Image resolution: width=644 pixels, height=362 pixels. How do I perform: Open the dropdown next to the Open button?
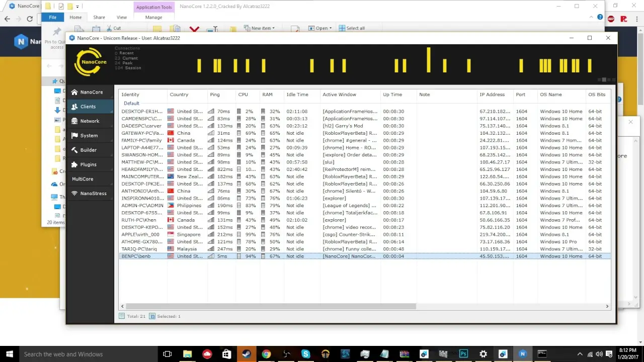pyautogui.click(x=330, y=28)
